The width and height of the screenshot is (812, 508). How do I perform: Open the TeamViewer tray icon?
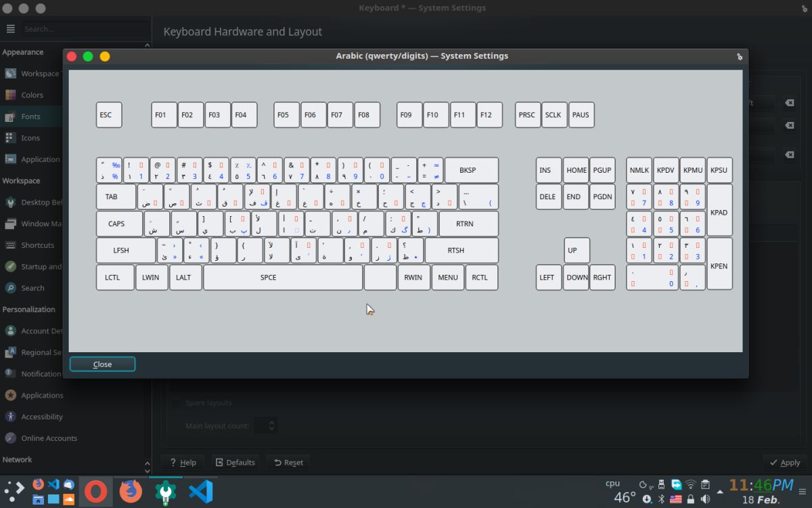pyautogui.click(x=676, y=484)
